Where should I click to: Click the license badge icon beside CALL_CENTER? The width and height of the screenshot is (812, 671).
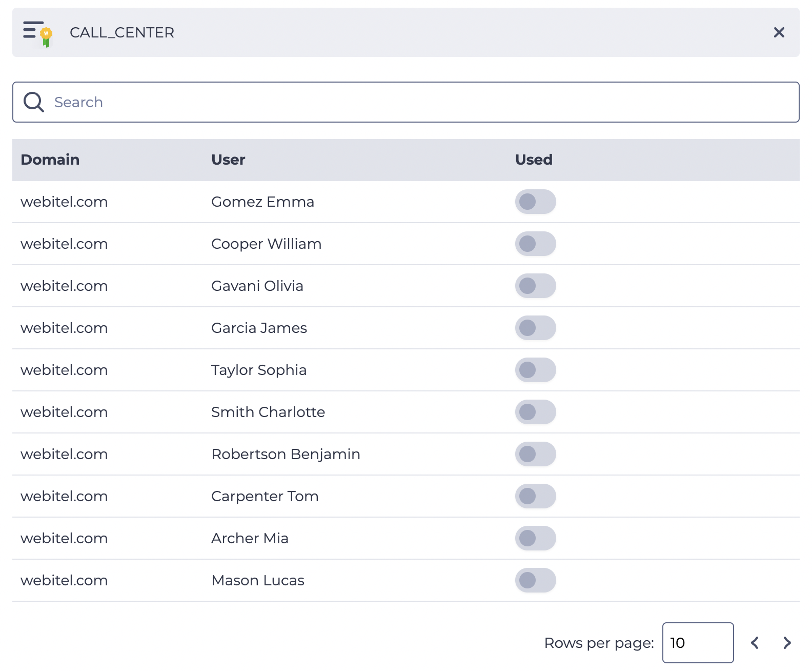tap(37, 33)
